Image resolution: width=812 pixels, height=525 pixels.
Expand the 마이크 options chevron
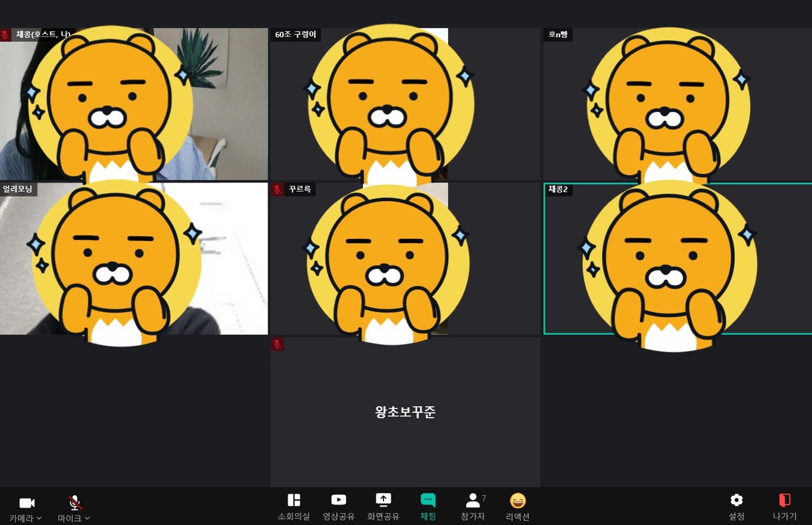(87, 518)
